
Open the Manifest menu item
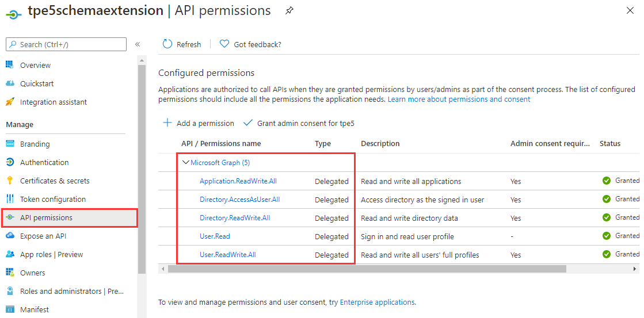click(x=34, y=309)
